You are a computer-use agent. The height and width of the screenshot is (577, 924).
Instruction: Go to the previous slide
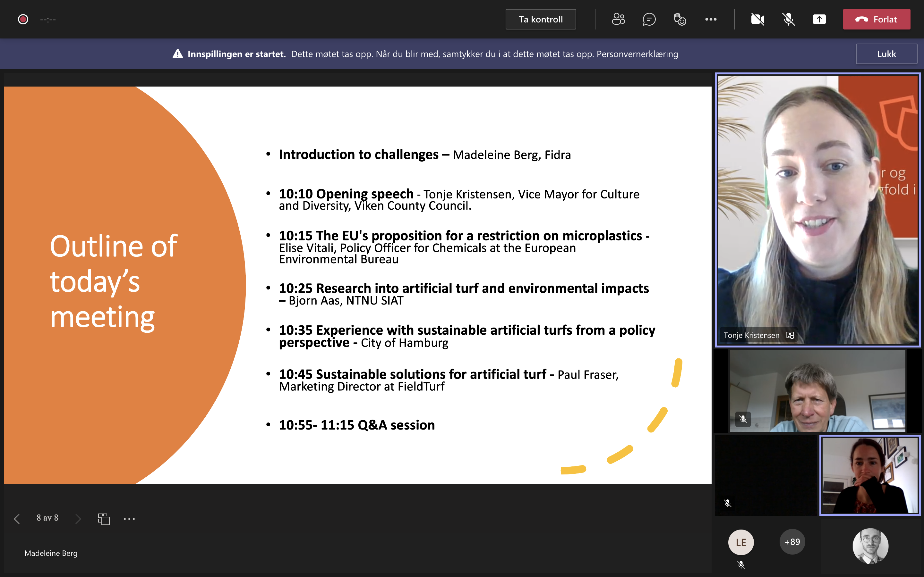pyautogui.click(x=17, y=519)
